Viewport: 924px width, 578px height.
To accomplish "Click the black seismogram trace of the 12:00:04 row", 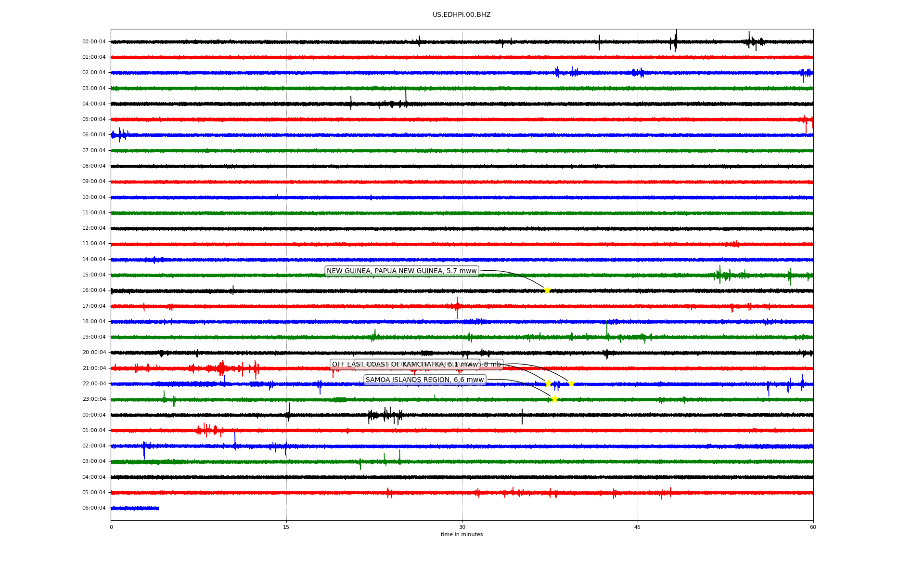I will [462, 229].
